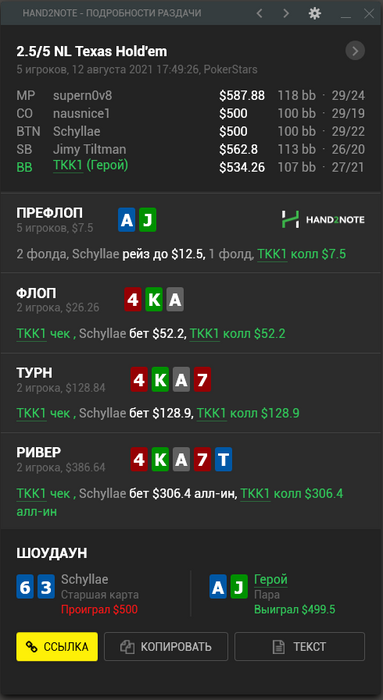This screenshot has width=383, height=700.
Task: Open TKK1 (Герой) player in BB row
Action: coord(91,166)
